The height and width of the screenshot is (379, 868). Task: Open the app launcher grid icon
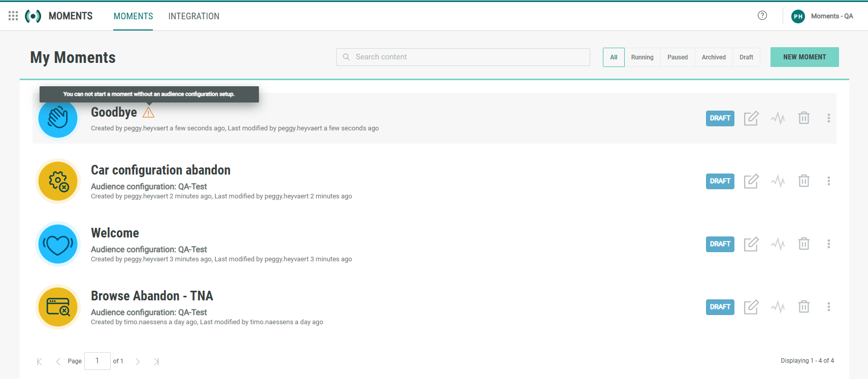point(13,16)
